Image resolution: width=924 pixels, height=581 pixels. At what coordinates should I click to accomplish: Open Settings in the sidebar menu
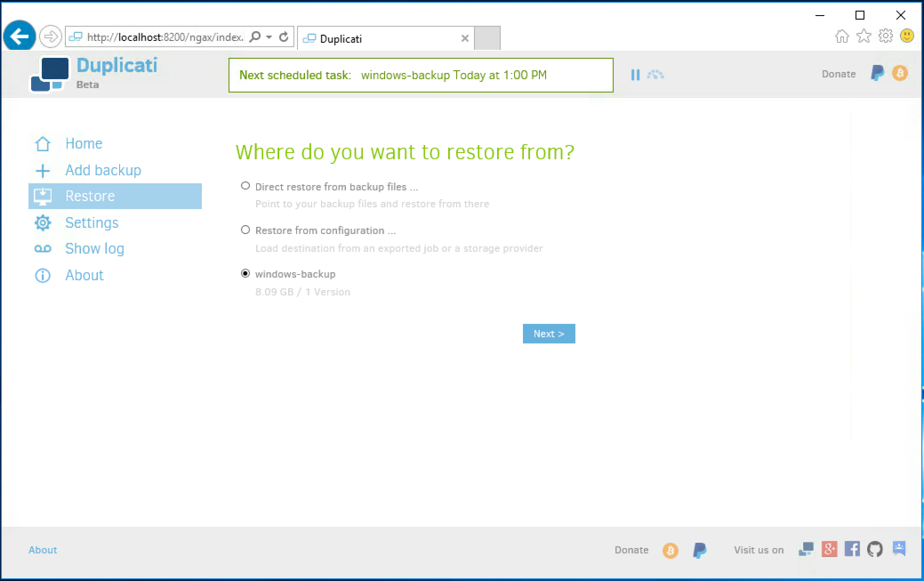click(x=92, y=222)
